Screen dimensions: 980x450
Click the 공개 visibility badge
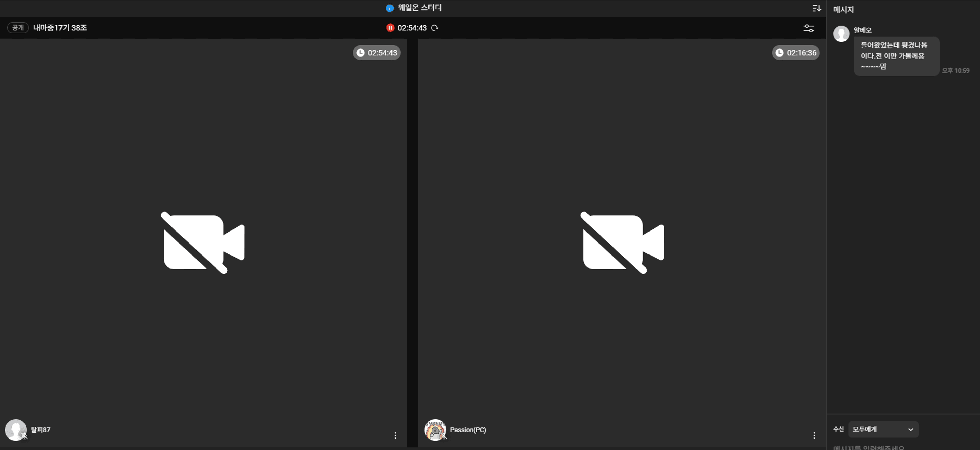click(18, 28)
